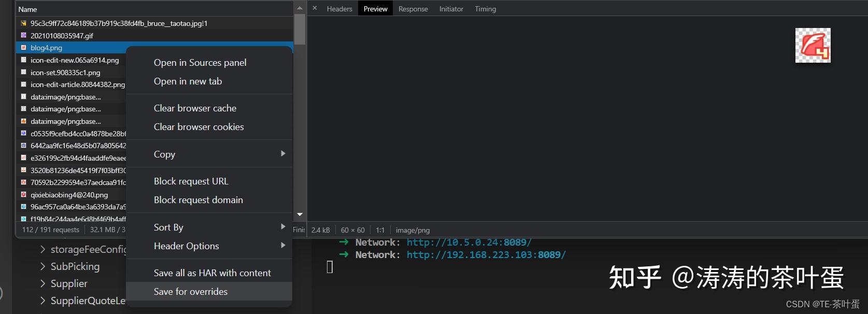Click the 20210108035947.gif file icon
The height and width of the screenshot is (314, 868).
(23, 35)
